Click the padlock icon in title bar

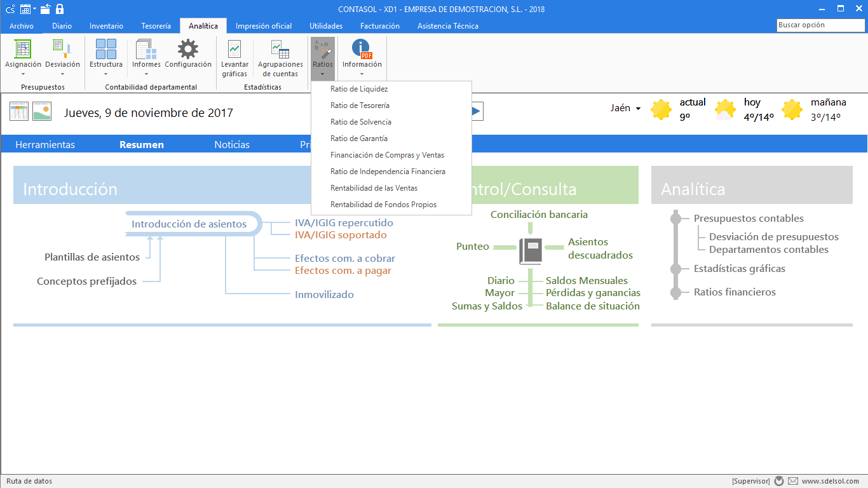(60, 9)
